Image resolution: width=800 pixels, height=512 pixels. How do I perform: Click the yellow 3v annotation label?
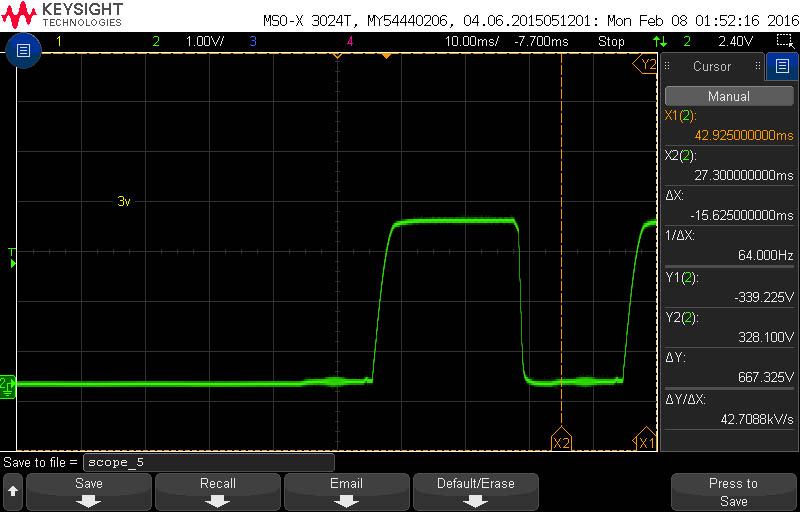(124, 201)
